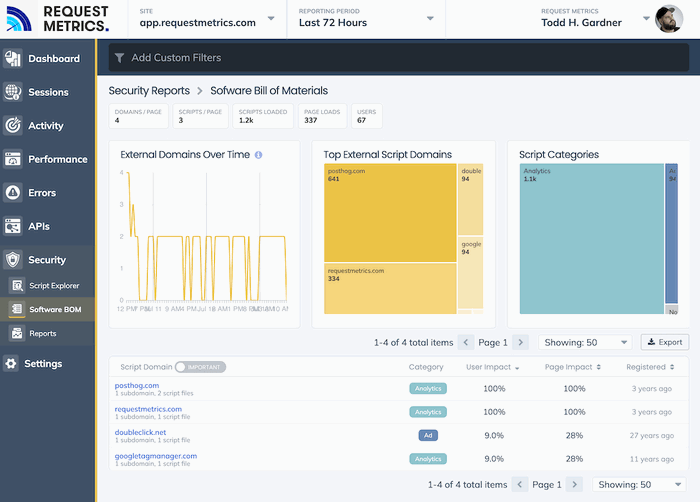The image size is (700, 502).
Task: Open the googletagmanager.com domain link
Action: click(x=156, y=456)
